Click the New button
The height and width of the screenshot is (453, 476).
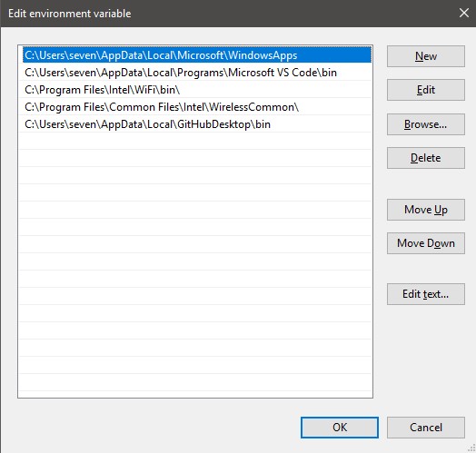coord(426,56)
